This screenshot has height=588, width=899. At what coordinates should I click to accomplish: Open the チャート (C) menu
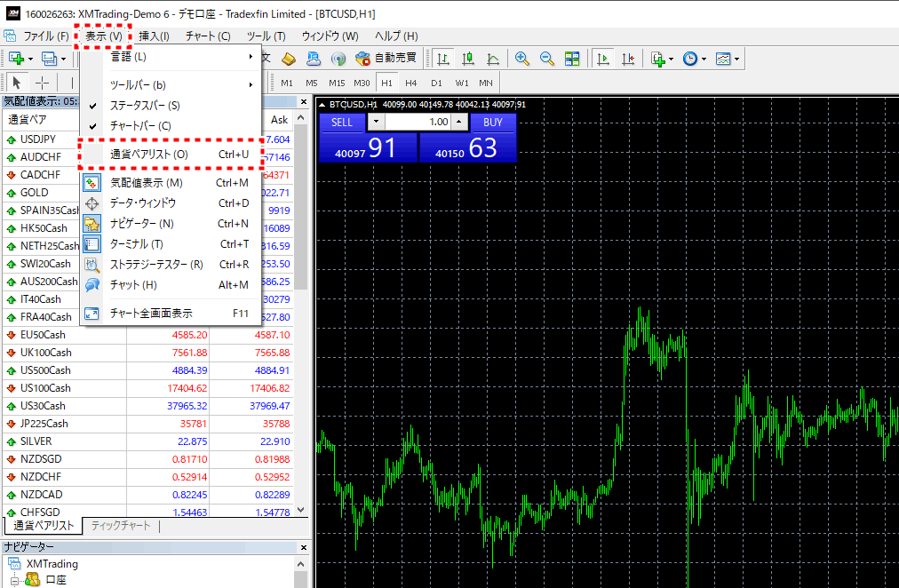click(x=208, y=36)
